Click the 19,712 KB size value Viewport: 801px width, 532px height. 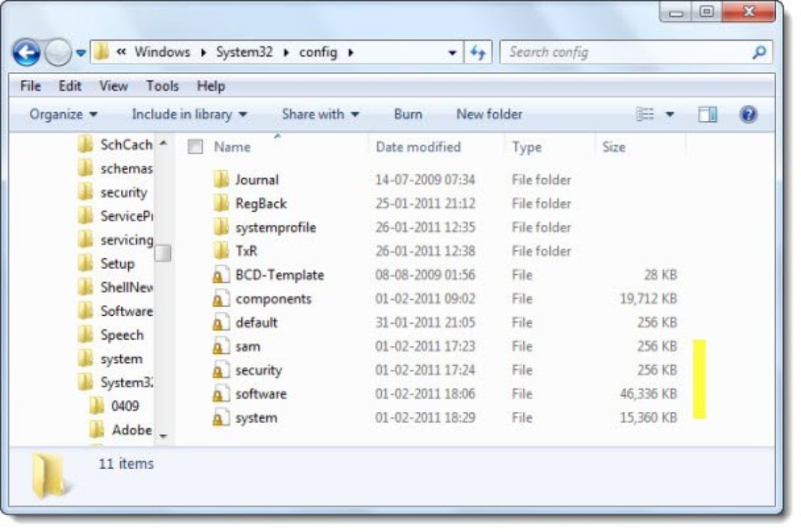(648, 299)
